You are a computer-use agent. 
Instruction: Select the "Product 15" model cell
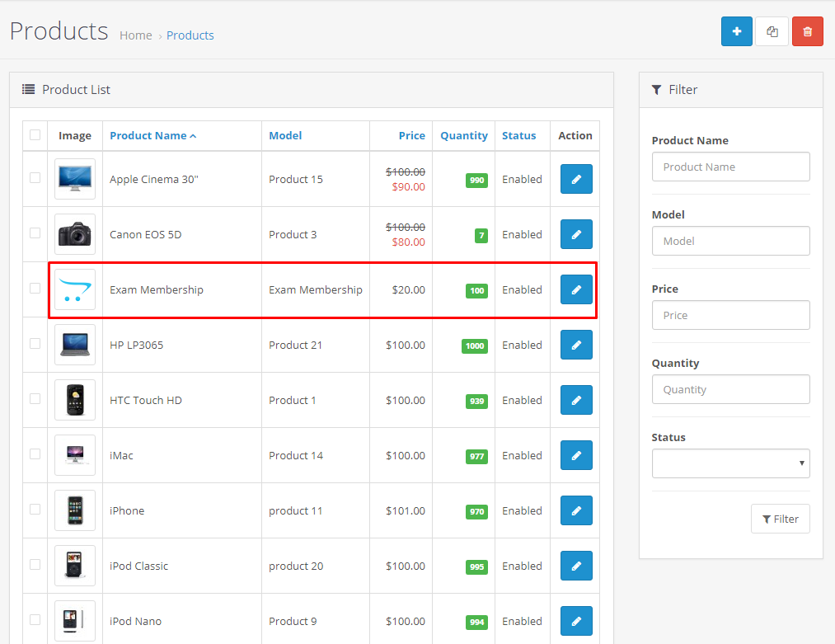pos(296,179)
